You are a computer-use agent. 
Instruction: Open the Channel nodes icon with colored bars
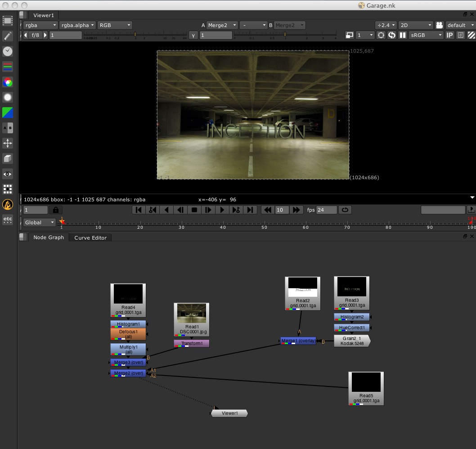click(x=8, y=66)
